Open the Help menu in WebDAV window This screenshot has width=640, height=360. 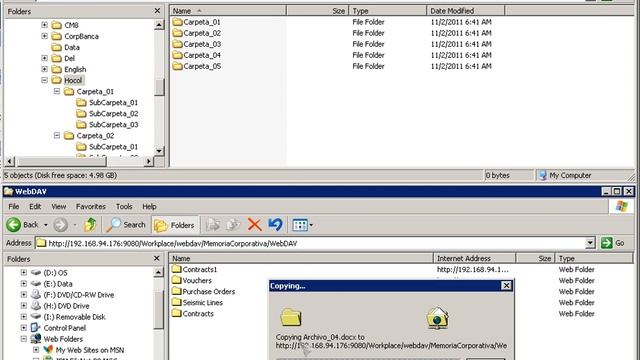coord(149,207)
